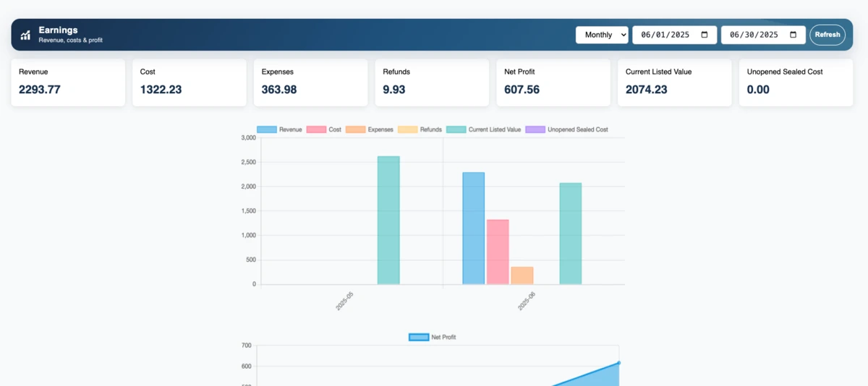868x386 pixels.
Task: Toggle Unopened Sealed Cost legend item
Action: (566, 129)
